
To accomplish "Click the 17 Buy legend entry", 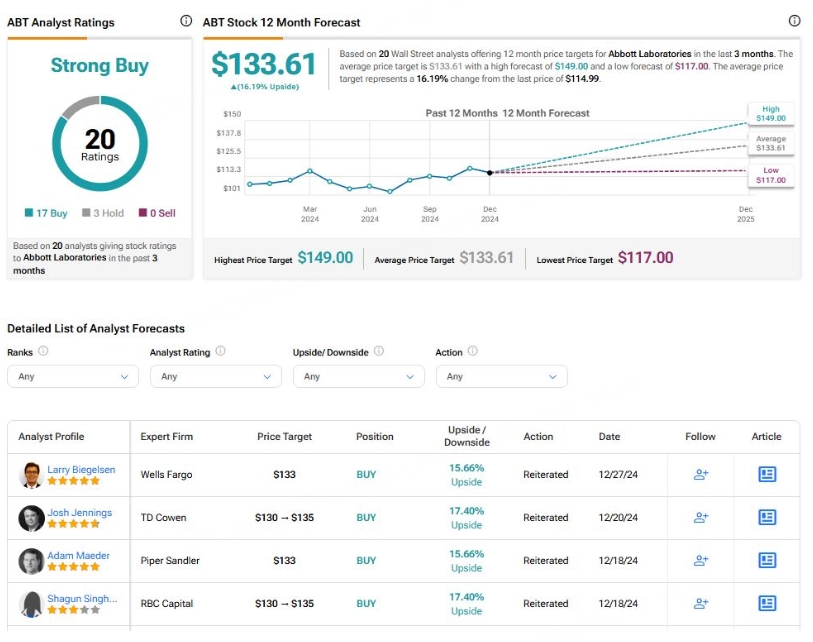I will pos(46,213).
